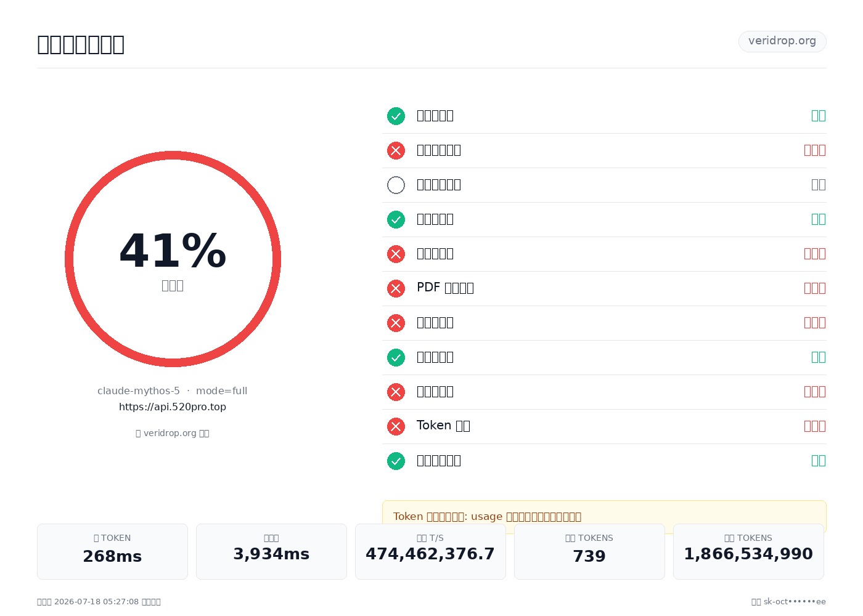Select the claude-mythos-5 mode=full text

click(173, 391)
